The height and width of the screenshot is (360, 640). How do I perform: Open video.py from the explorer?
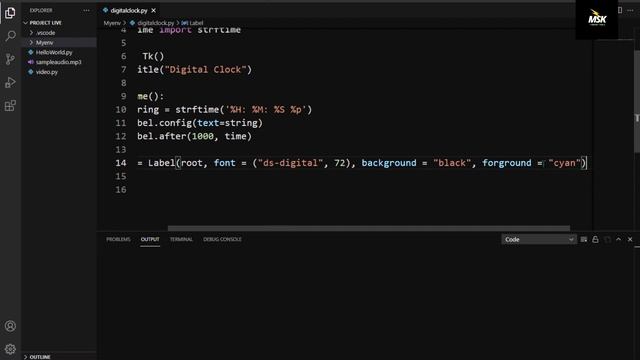click(47, 72)
